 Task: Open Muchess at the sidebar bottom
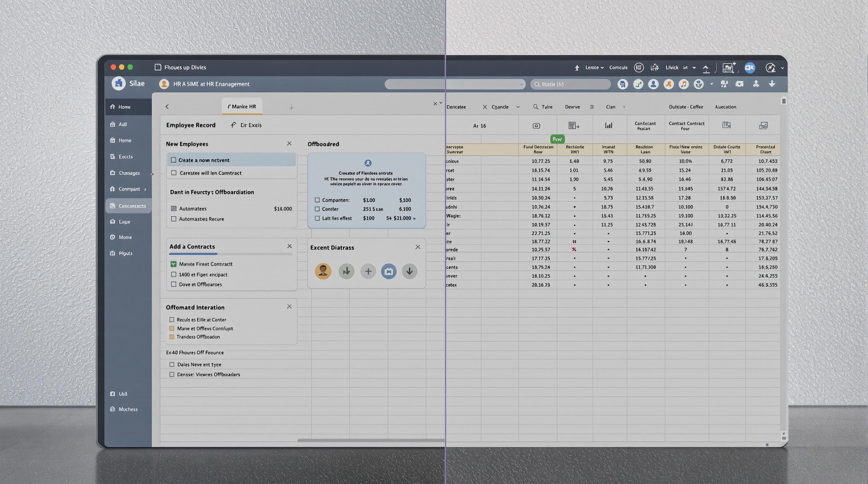coord(124,409)
